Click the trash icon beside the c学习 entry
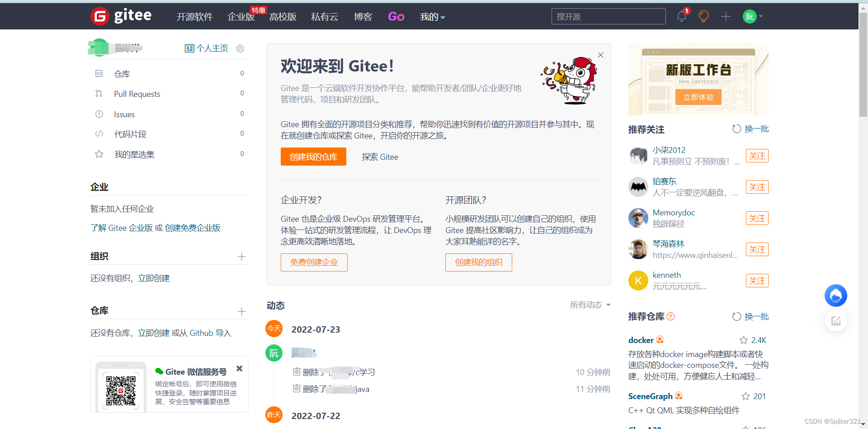This screenshot has width=868, height=429. [297, 372]
